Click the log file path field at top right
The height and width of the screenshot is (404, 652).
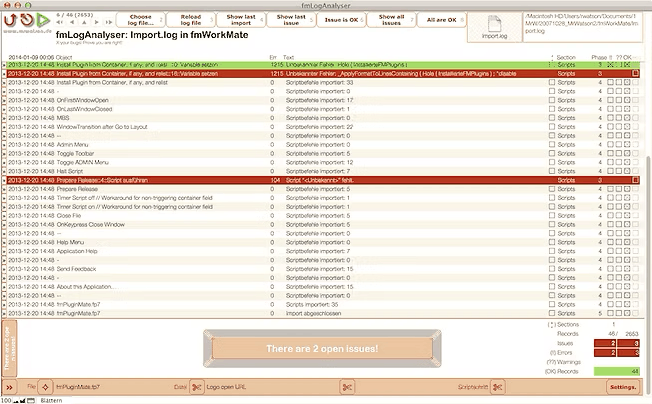(x=582, y=27)
